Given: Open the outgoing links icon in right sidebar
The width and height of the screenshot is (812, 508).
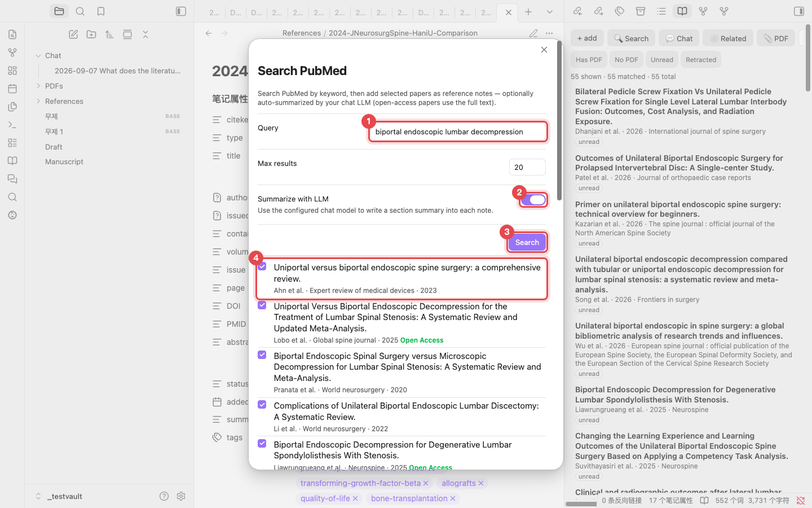Looking at the screenshot, I should tap(598, 11).
